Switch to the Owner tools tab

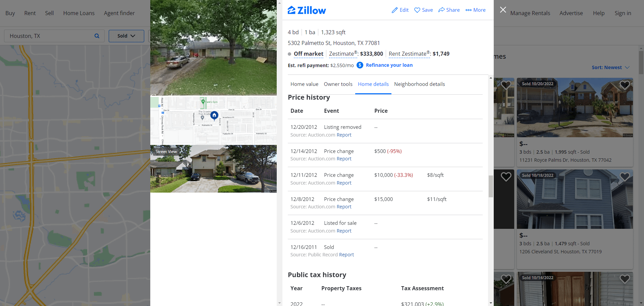pos(338,84)
